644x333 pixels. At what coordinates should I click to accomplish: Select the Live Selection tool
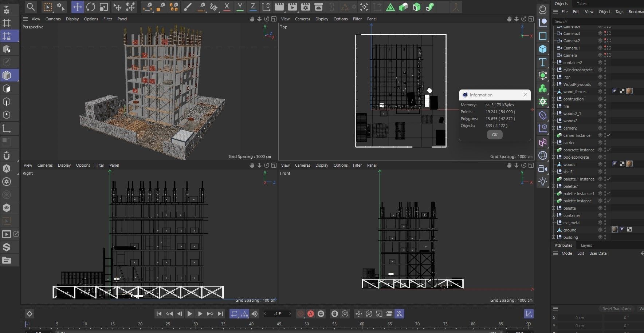coord(47,7)
